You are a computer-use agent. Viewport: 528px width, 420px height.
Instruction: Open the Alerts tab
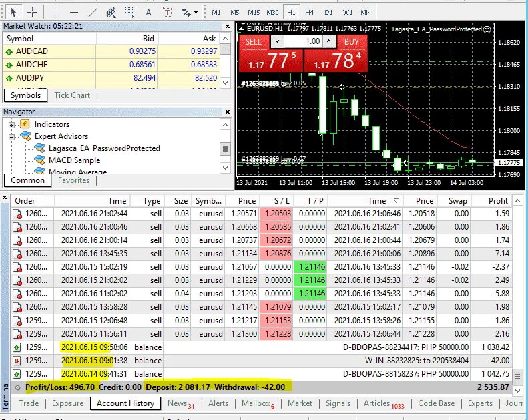218,403
